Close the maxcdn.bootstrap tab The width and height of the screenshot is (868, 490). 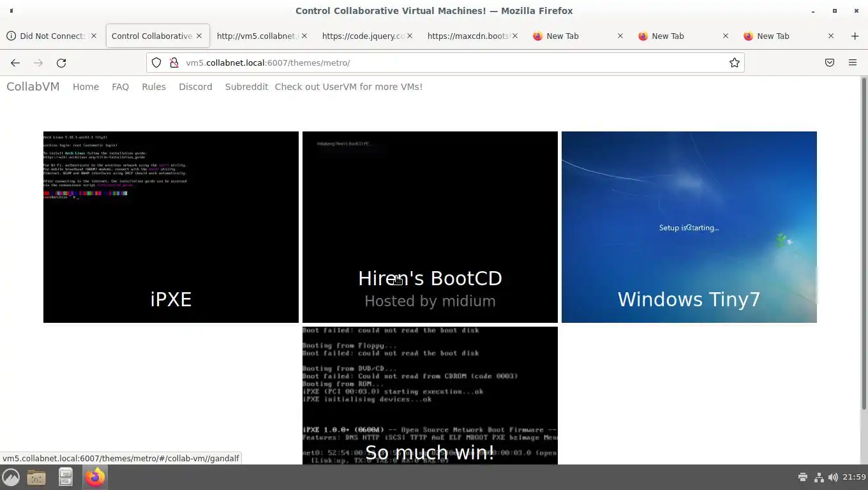(x=515, y=36)
